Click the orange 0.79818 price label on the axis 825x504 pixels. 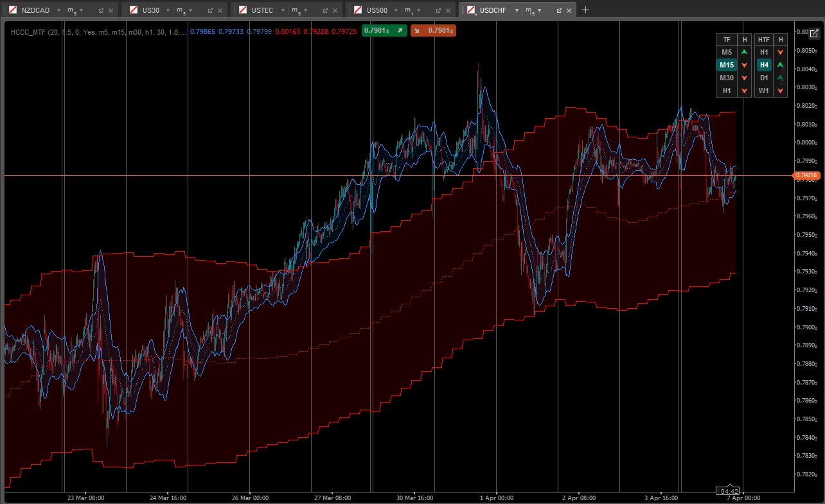805,175
